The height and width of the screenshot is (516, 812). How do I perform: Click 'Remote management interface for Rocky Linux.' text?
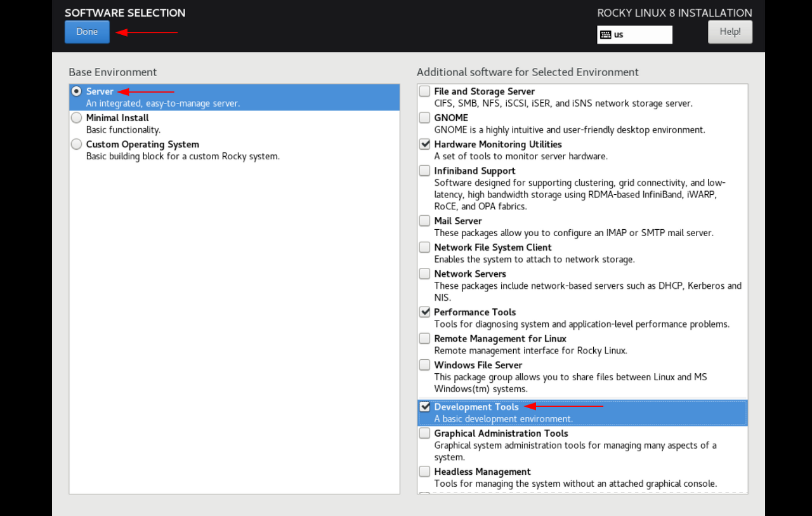pyautogui.click(x=531, y=350)
